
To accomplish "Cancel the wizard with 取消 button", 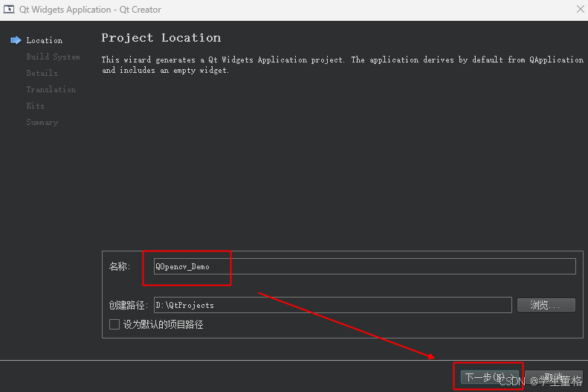I will pos(554,377).
